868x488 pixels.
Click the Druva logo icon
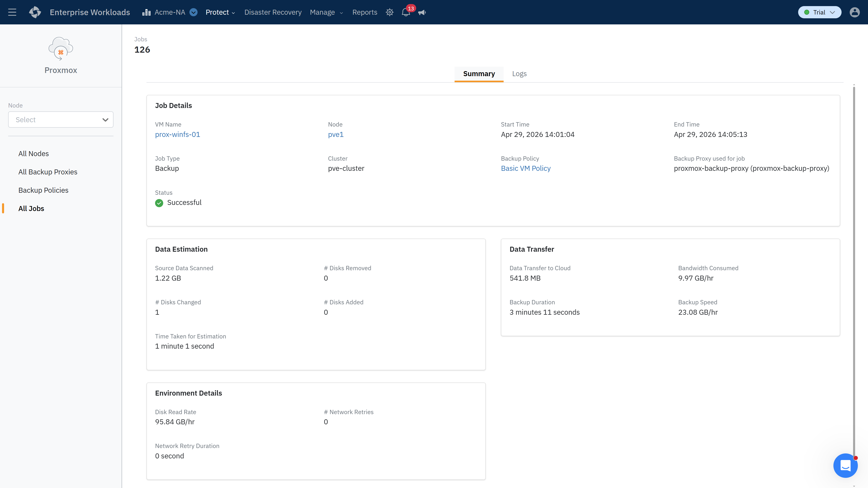35,12
